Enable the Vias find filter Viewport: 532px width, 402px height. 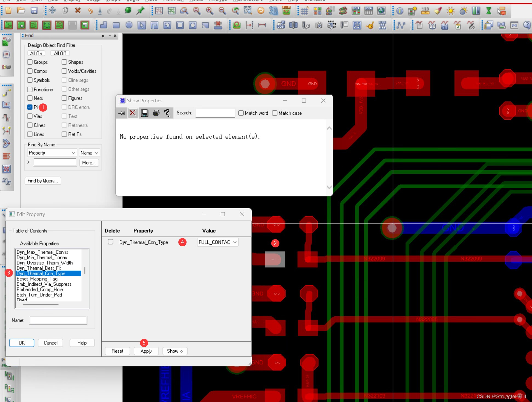click(x=30, y=116)
